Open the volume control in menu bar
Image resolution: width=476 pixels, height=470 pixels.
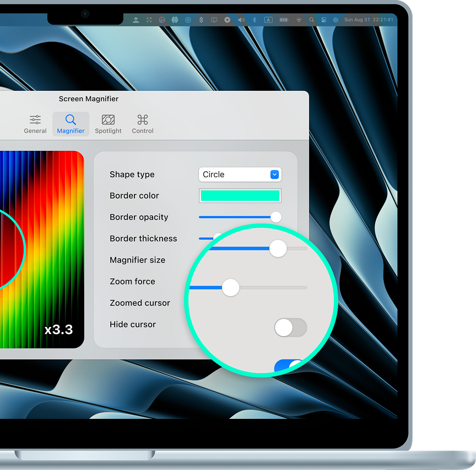241,20
